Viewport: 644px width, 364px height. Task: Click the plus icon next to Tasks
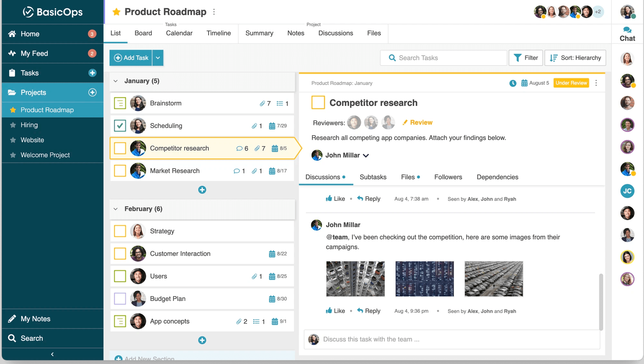pyautogui.click(x=92, y=73)
